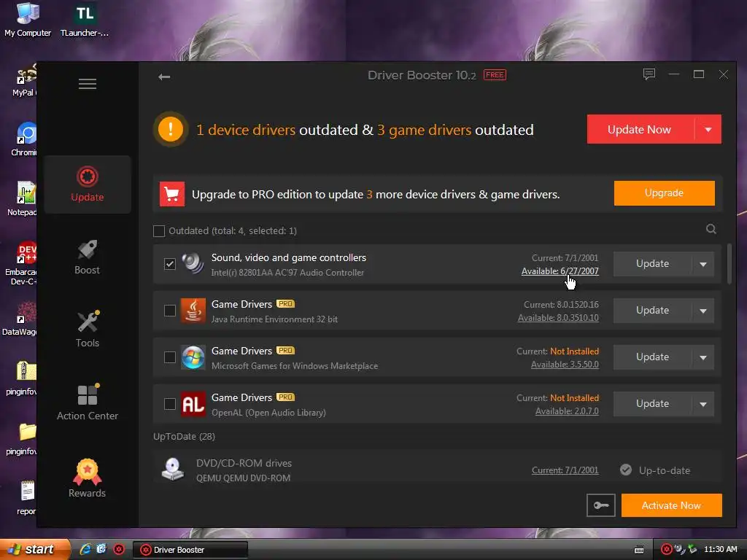Click the orange warning exclamation icon

pos(171,129)
